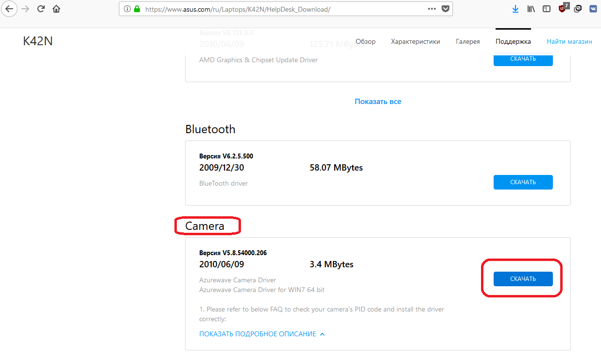
Task: Open the Library bookmarks icon
Action: 531,9
